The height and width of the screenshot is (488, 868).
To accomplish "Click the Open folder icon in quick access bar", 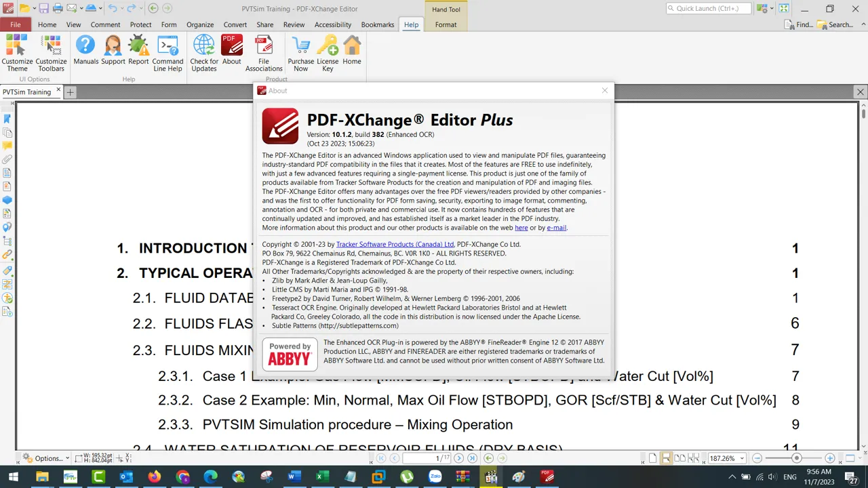I will click(x=24, y=8).
